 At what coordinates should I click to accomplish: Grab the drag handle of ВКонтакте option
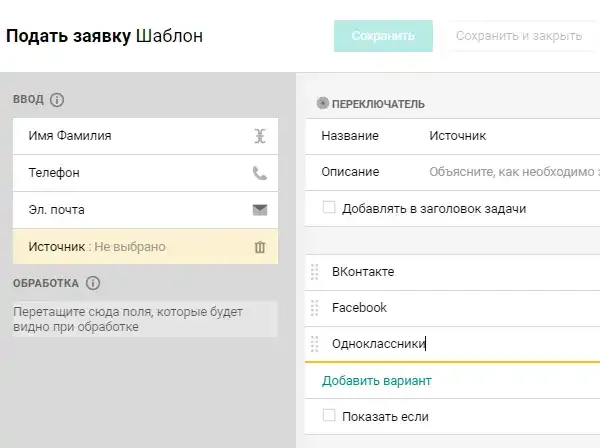pyautogui.click(x=315, y=272)
